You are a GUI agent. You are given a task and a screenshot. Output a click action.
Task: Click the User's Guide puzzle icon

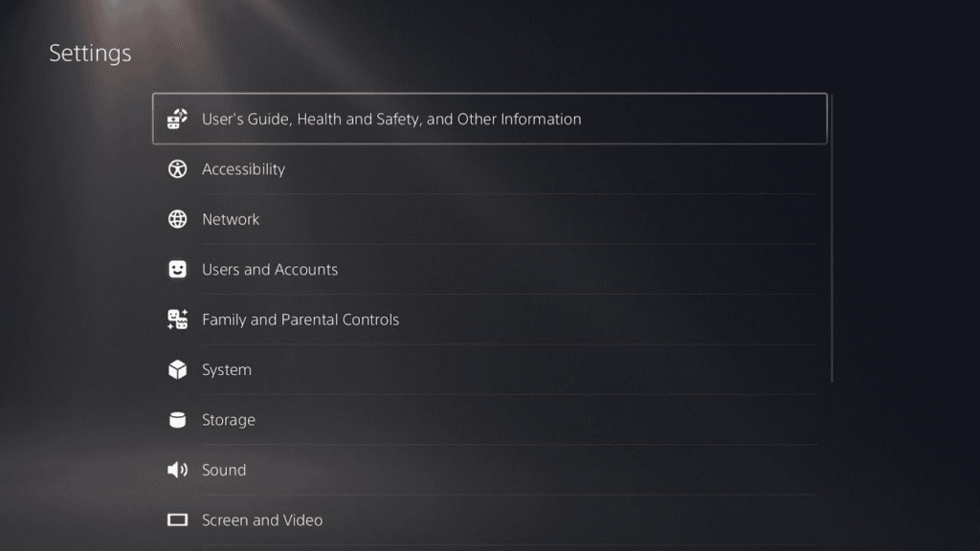click(178, 120)
